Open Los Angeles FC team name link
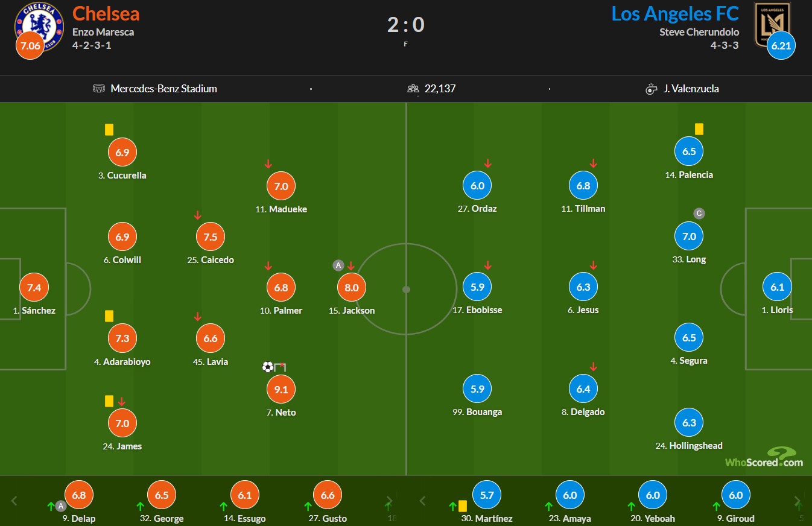The height and width of the screenshot is (526, 812). [675, 13]
